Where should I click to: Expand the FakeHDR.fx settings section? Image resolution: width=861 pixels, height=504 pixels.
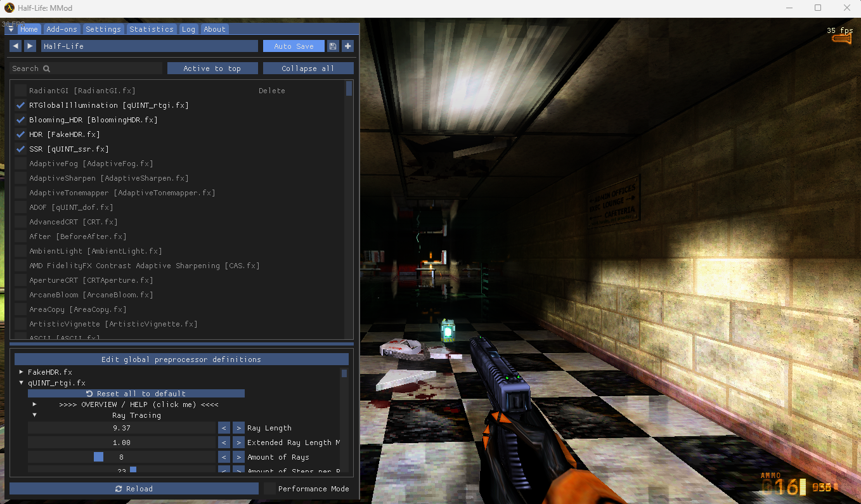tap(21, 372)
